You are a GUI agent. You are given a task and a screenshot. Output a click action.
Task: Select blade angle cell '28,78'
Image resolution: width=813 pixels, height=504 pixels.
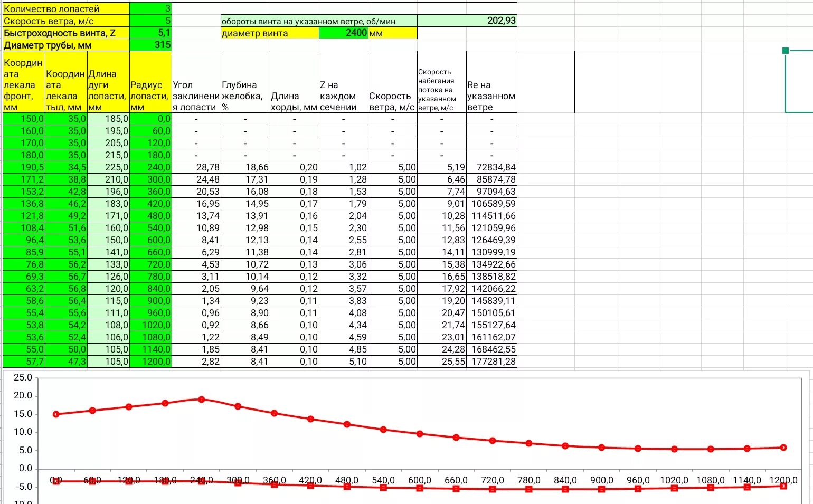196,167
